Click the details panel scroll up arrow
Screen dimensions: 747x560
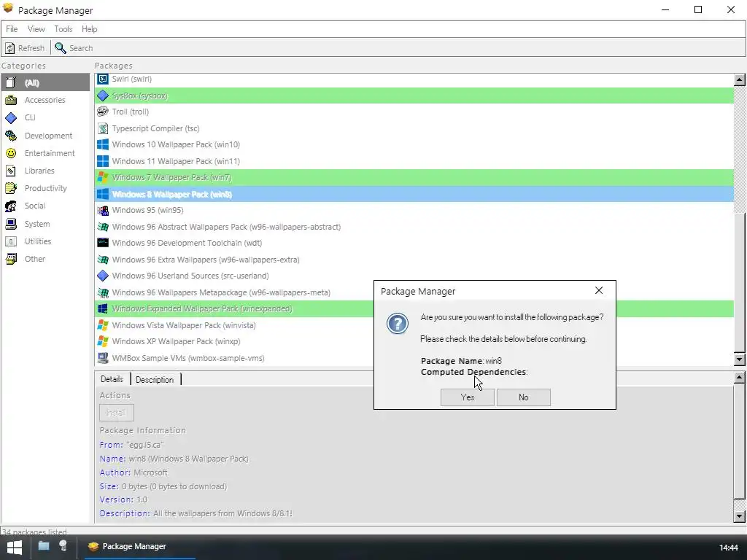point(740,378)
